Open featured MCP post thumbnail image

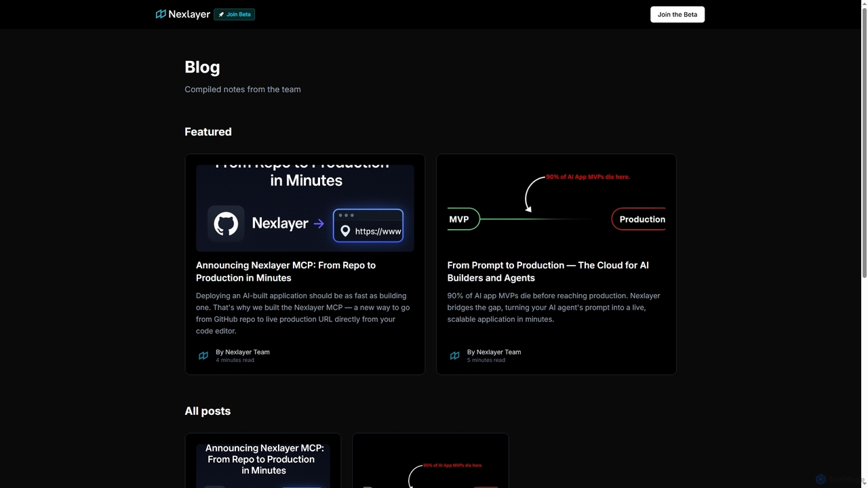pyautogui.click(x=305, y=208)
